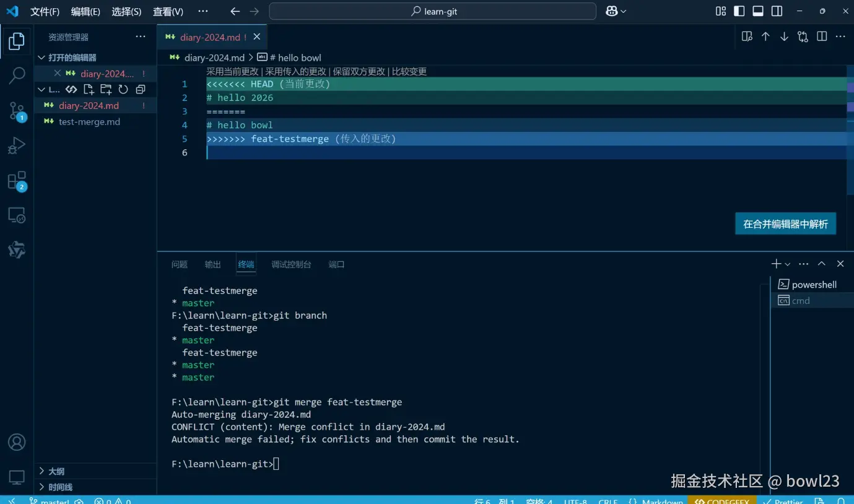Go to next conflict with down arrow

[784, 37]
